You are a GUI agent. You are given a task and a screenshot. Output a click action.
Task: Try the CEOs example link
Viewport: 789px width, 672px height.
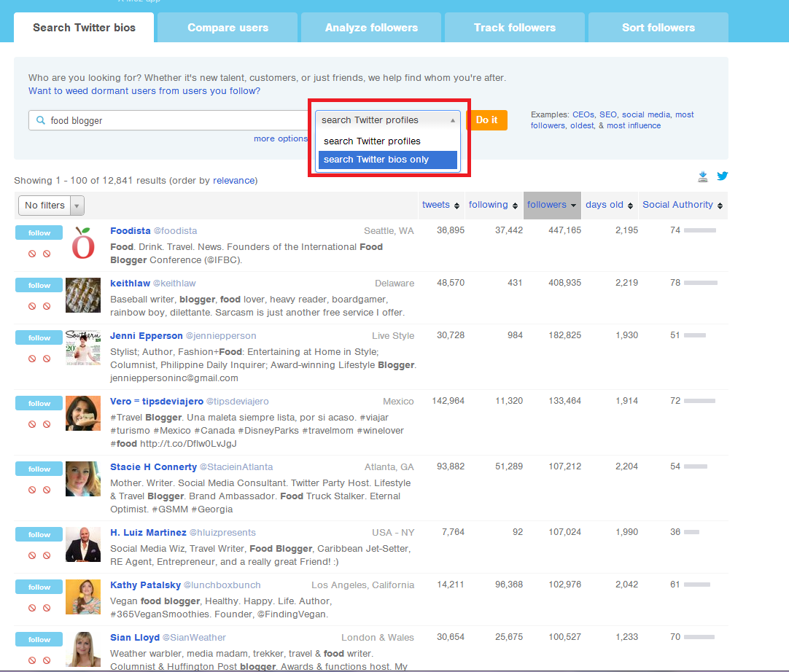[x=583, y=114]
